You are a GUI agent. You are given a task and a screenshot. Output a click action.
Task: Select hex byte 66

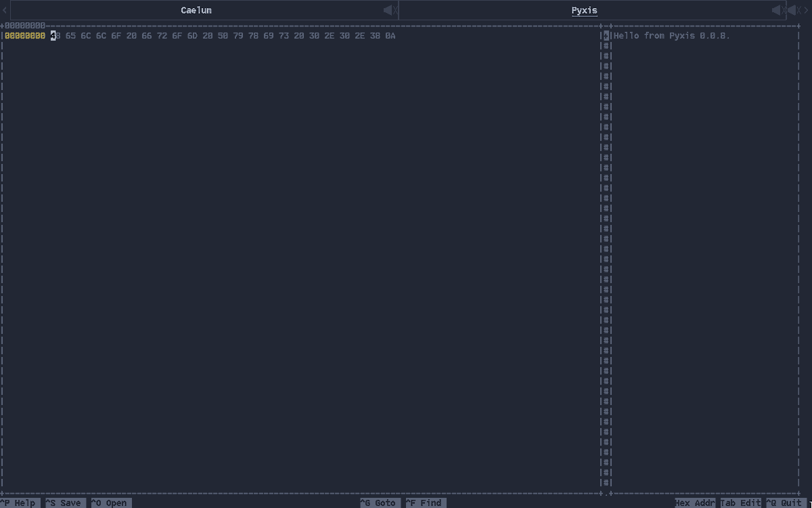tap(147, 36)
